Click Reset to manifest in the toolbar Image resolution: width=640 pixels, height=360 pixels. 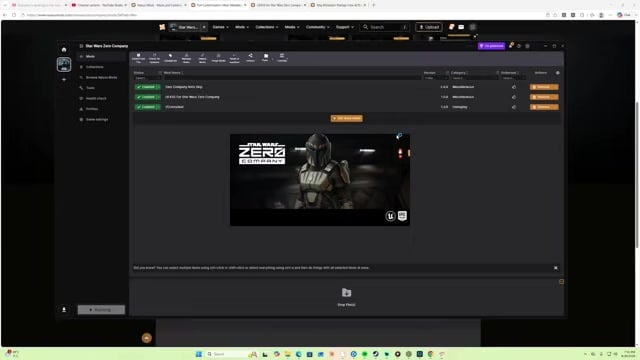(x=234, y=58)
